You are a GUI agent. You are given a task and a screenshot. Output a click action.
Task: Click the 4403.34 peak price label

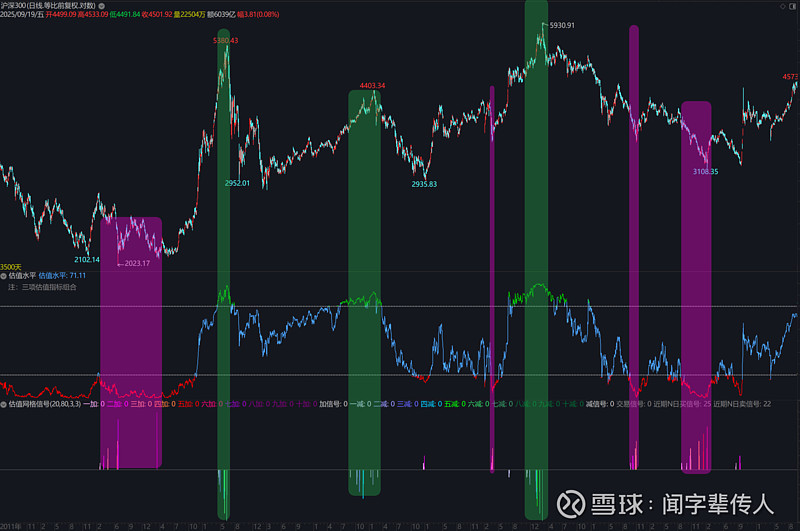pyautogui.click(x=372, y=86)
